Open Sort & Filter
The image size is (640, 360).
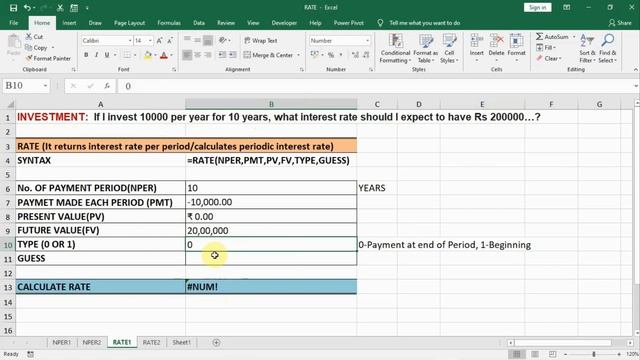click(587, 49)
